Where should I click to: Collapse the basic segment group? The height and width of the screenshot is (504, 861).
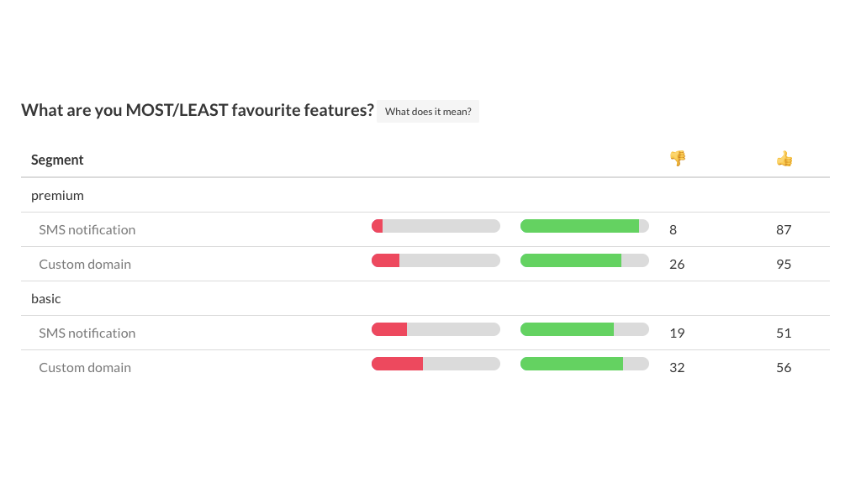point(46,298)
